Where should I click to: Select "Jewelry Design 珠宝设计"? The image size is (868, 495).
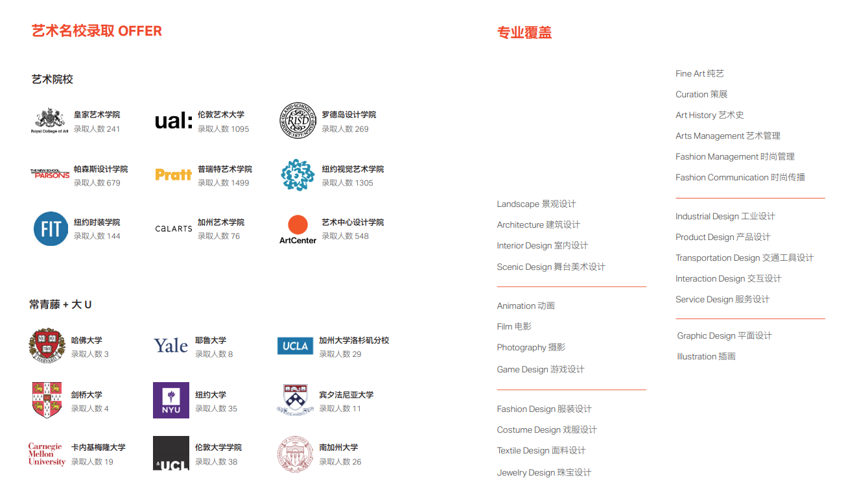[544, 473]
